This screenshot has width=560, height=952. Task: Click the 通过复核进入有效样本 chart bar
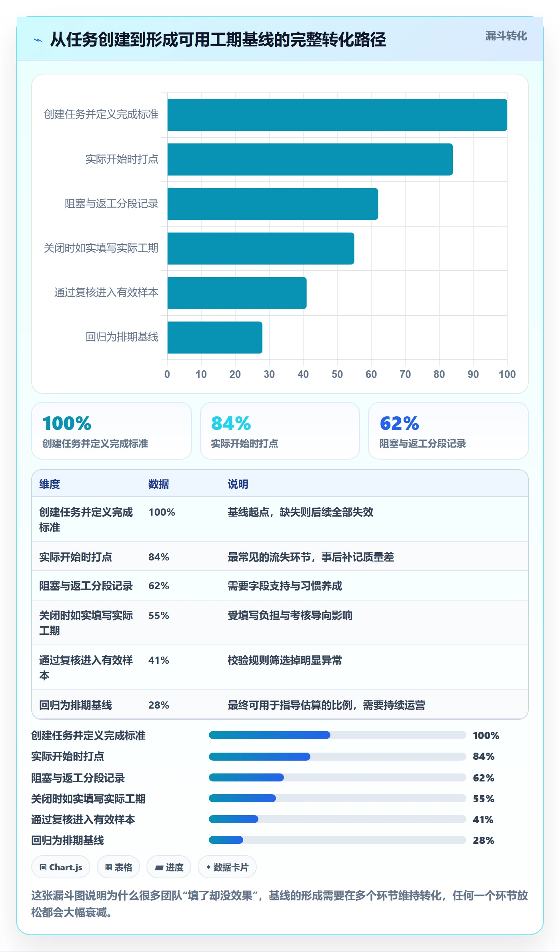point(237,293)
